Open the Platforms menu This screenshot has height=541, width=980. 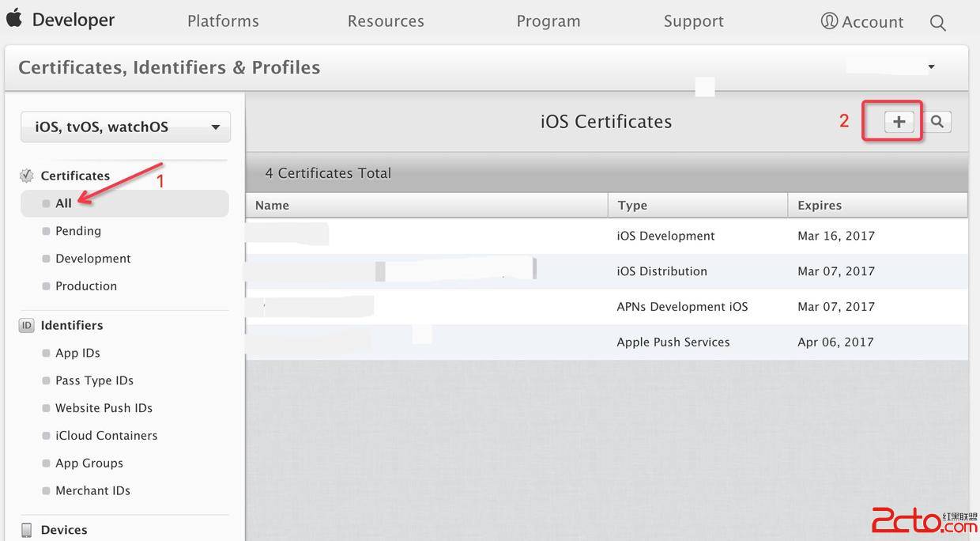[223, 21]
